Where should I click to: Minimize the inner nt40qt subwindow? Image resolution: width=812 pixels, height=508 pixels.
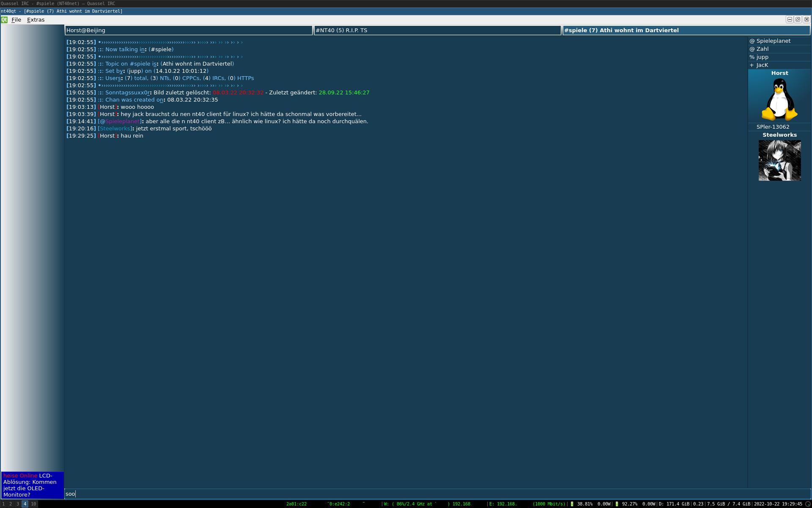[x=790, y=19]
